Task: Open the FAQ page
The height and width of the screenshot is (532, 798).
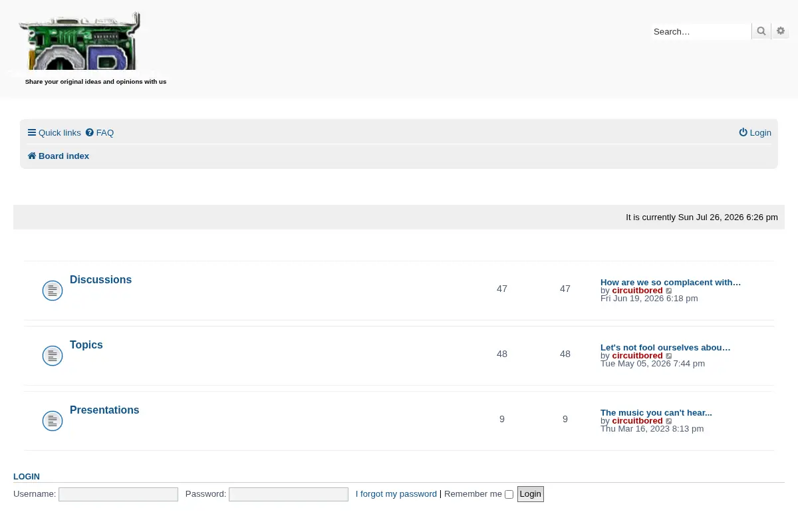Action: [100, 132]
